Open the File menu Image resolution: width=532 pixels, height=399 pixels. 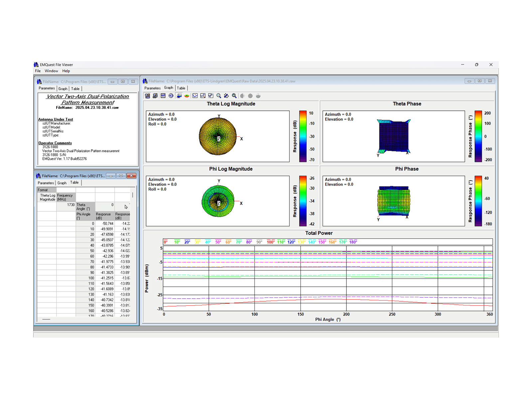38,71
